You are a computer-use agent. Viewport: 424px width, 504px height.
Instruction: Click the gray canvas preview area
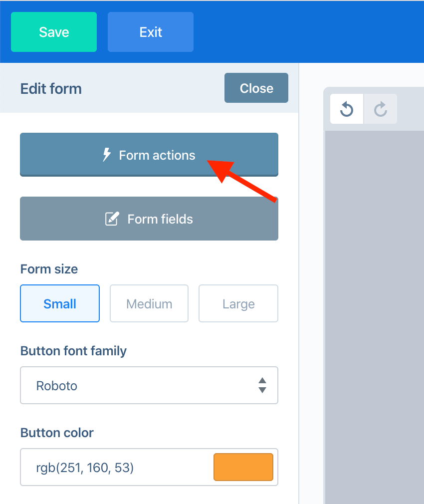point(375,317)
